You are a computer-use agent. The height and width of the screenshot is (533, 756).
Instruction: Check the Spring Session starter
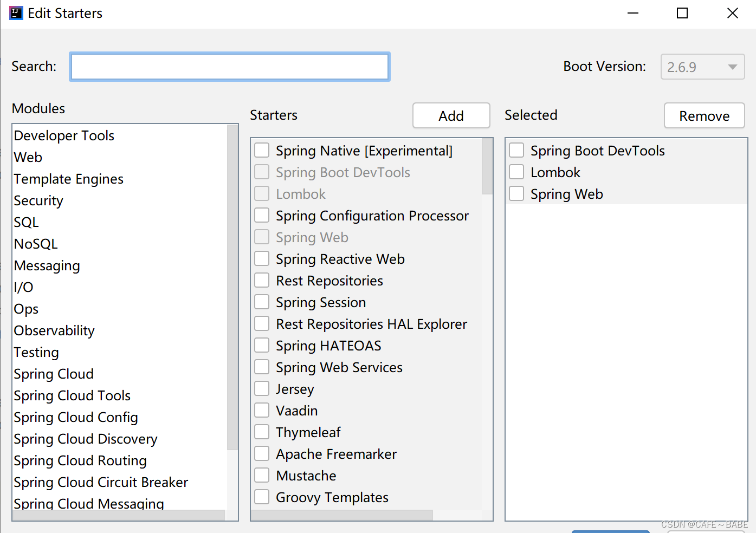click(262, 302)
